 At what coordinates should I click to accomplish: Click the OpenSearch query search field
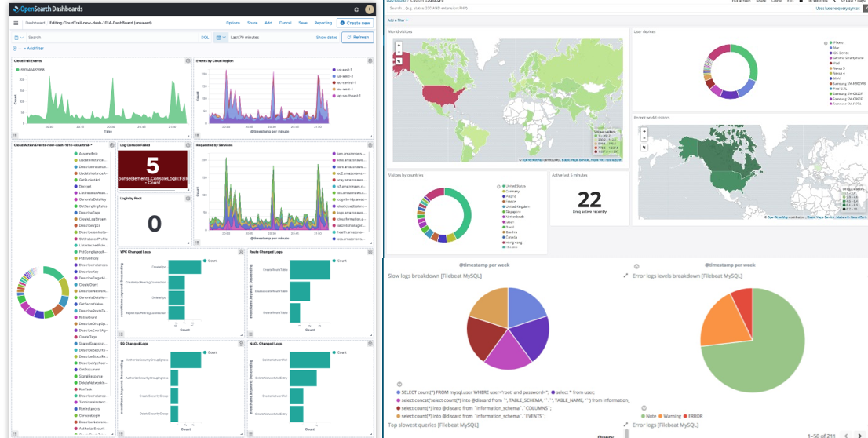pyautogui.click(x=110, y=37)
